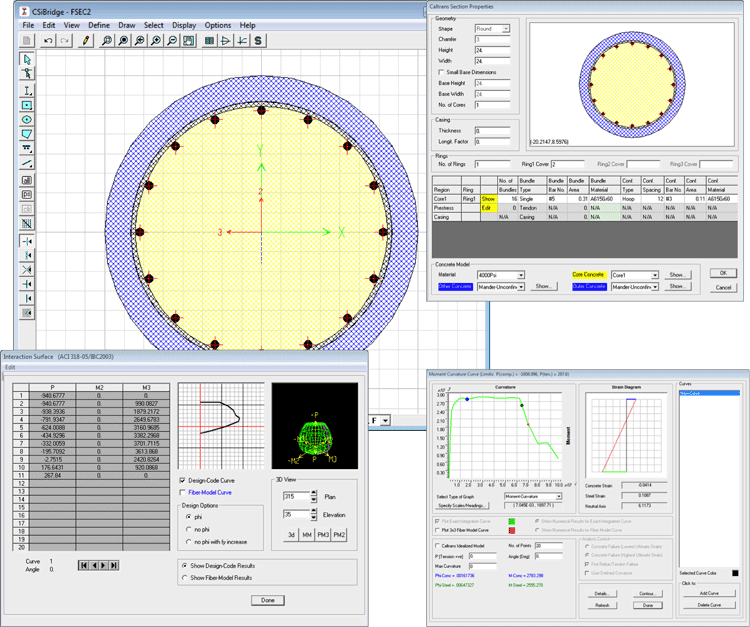The height and width of the screenshot is (627, 750).
Task: Open the Material 4000Psi dropdown
Action: [520, 275]
